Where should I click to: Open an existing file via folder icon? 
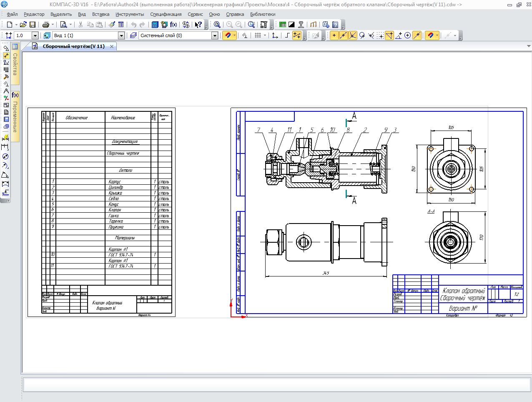pos(23,25)
